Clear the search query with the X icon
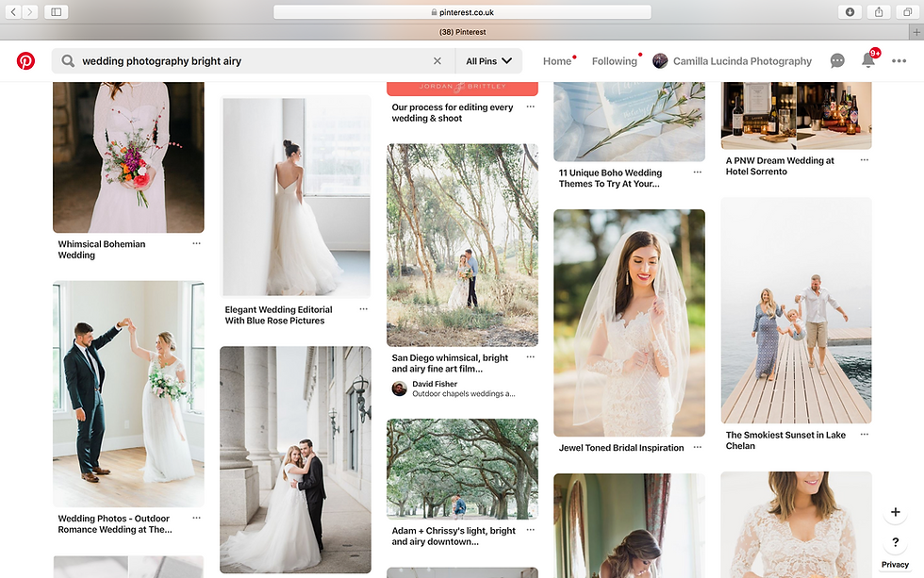The image size is (924, 578). tap(437, 60)
